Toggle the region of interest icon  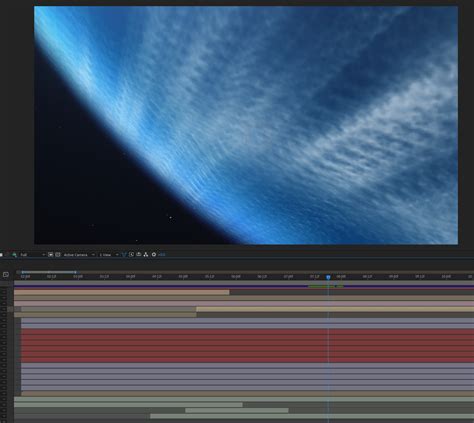point(50,255)
